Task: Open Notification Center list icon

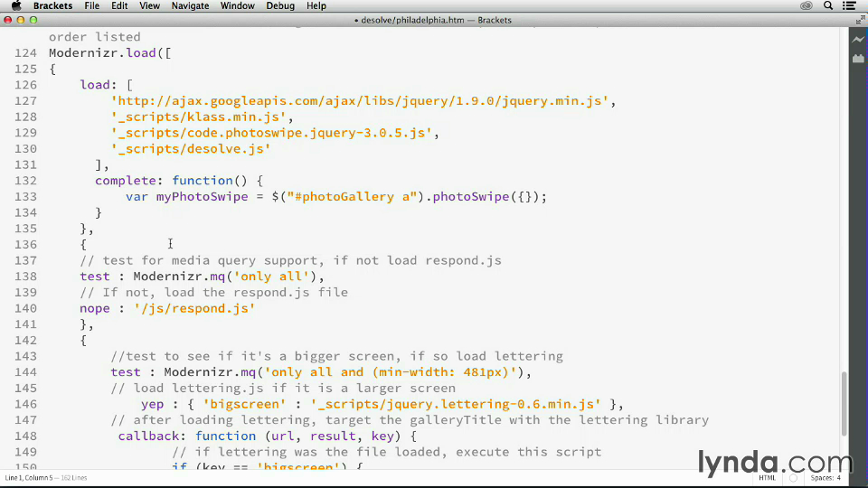Action: pyautogui.click(x=849, y=5)
